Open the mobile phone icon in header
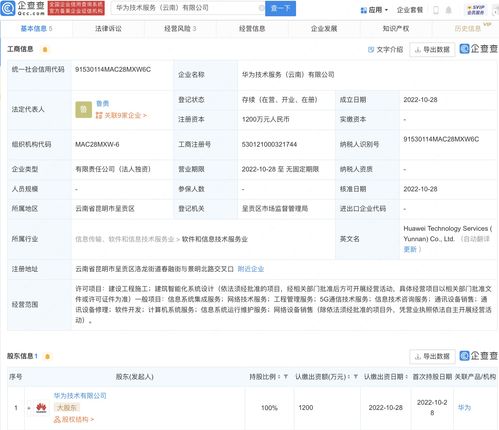This screenshot has width=499, height=430. (x=436, y=10)
